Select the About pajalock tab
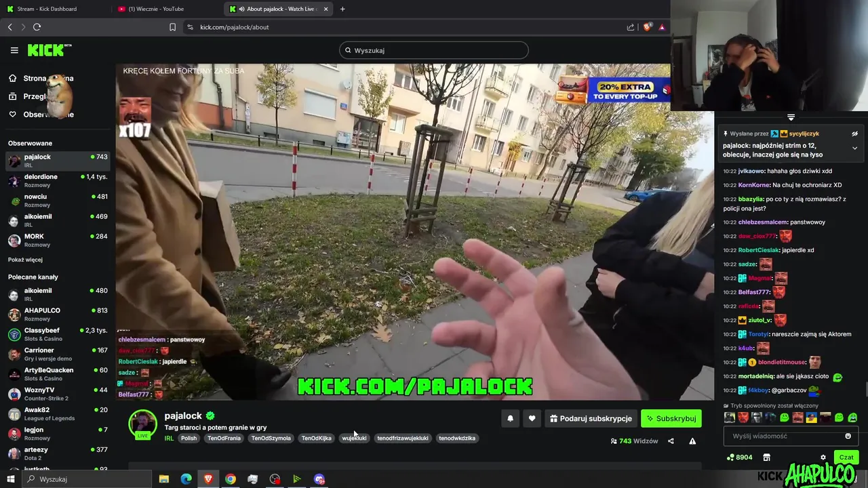 [x=278, y=9]
